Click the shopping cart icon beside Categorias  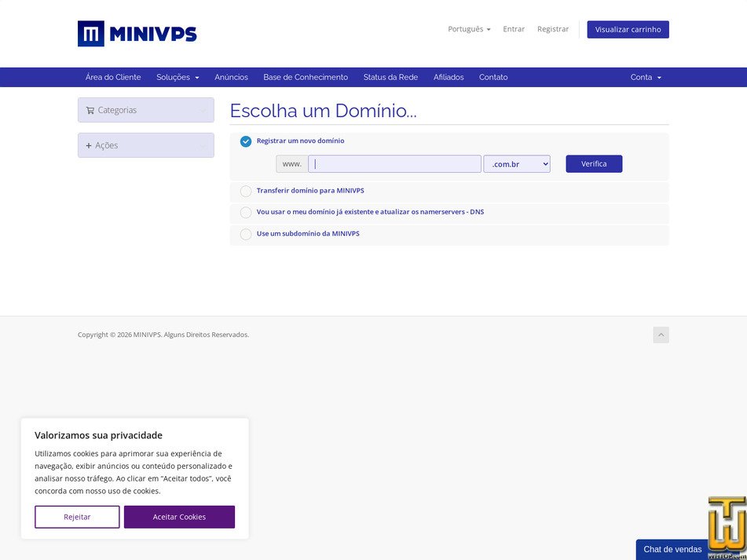[x=90, y=111]
